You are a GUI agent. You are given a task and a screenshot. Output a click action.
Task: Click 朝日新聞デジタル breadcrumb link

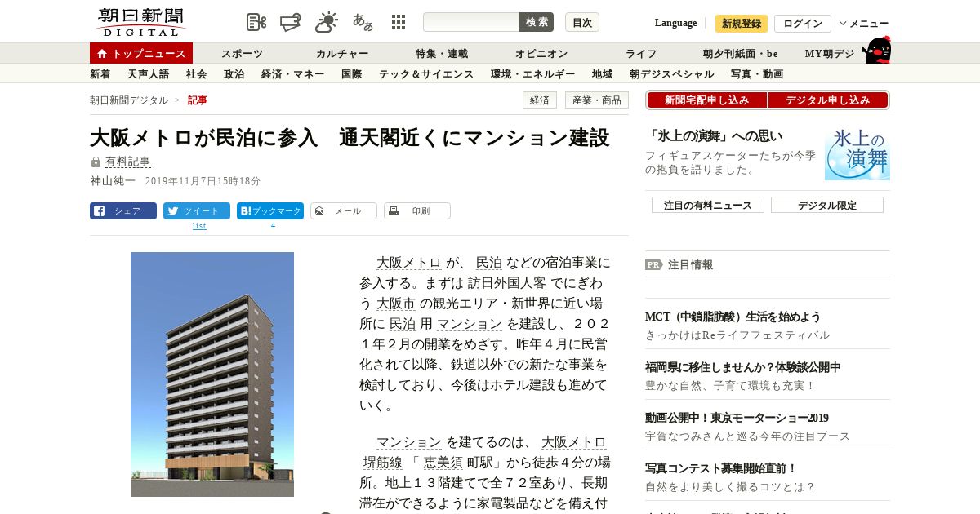pyautogui.click(x=129, y=100)
